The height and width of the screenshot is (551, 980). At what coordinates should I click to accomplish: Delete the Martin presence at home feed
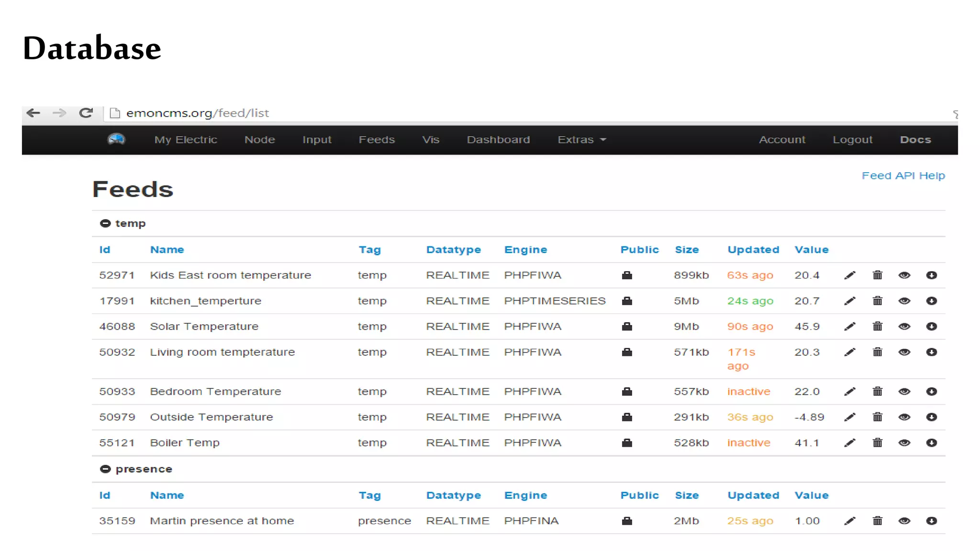click(x=877, y=521)
